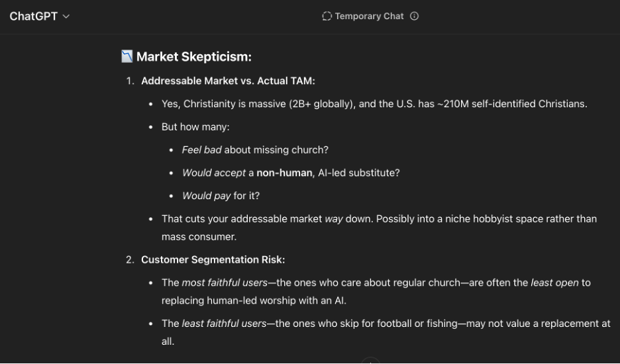The width and height of the screenshot is (620, 364).
Task: Click the Temporary Chat label
Action: 369,17
